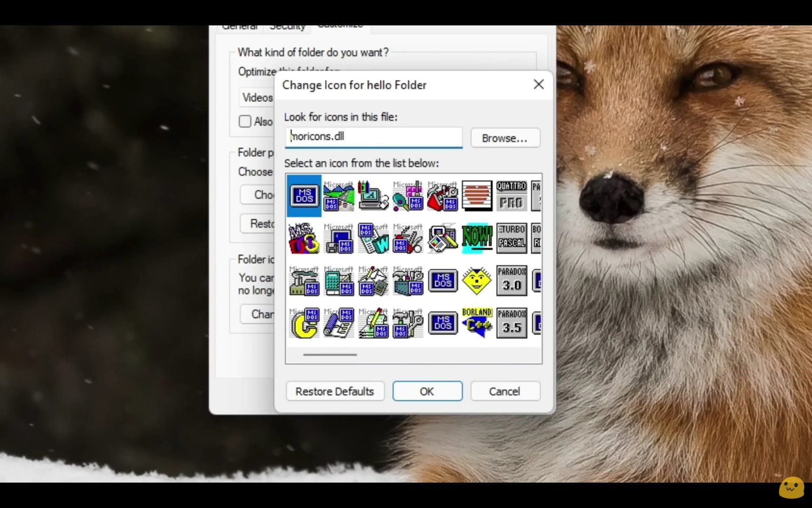
Task: Select the green NOW! icon
Action: (x=477, y=238)
